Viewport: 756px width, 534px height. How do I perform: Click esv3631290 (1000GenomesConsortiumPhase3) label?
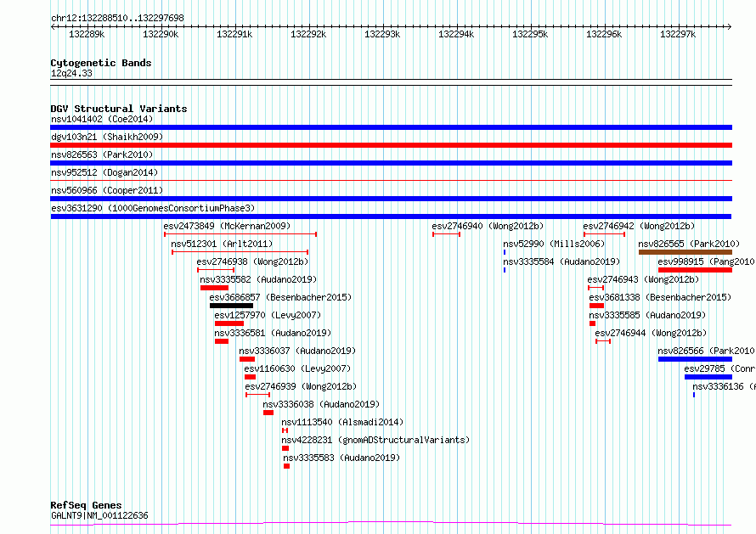[x=153, y=208]
